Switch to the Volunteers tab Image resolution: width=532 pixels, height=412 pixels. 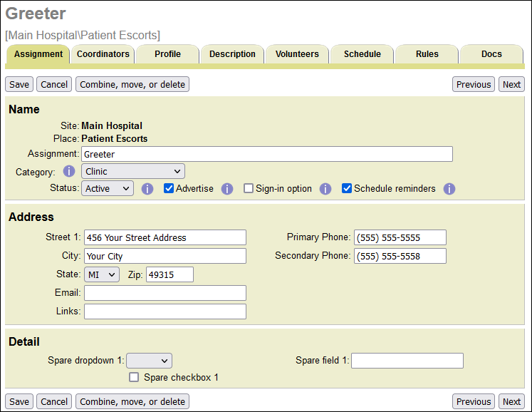tap(297, 54)
